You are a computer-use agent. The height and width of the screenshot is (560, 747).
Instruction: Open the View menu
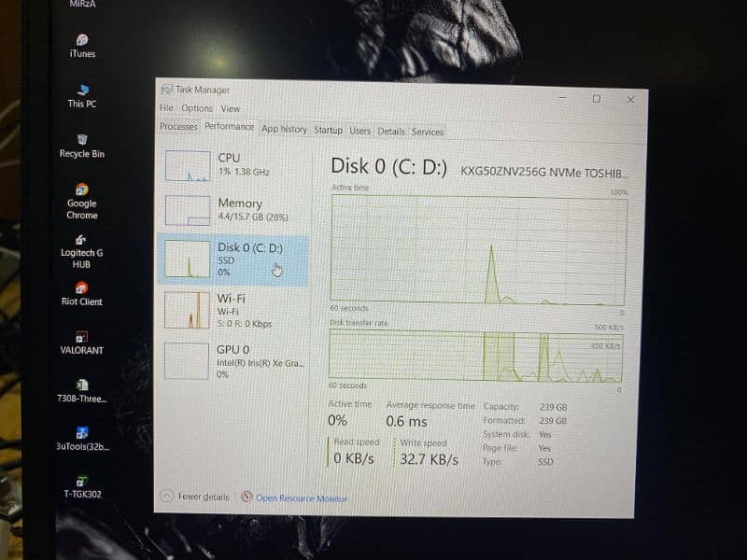(x=231, y=108)
